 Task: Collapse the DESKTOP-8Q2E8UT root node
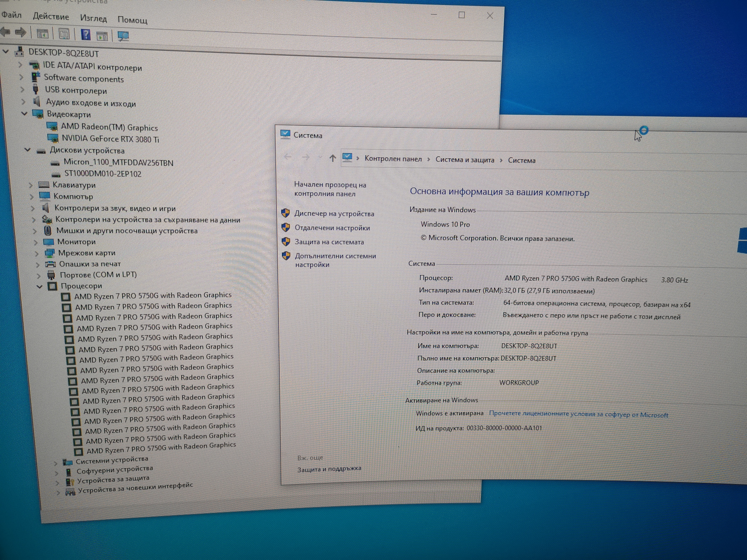click(6, 52)
